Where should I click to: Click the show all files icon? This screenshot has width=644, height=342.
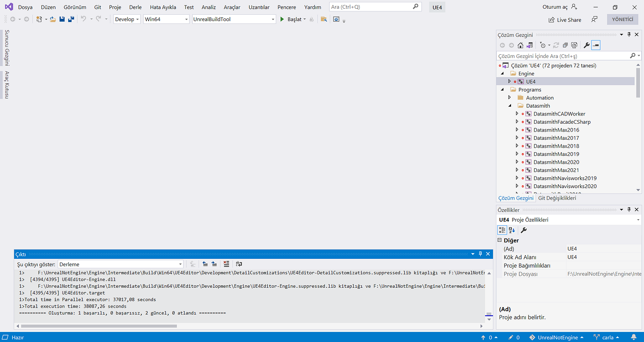pyautogui.click(x=574, y=45)
